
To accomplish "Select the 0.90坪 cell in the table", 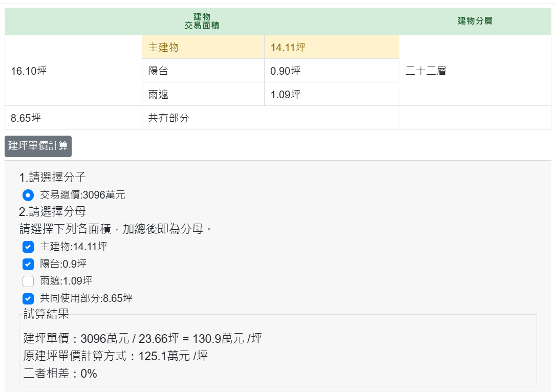I will [285, 71].
